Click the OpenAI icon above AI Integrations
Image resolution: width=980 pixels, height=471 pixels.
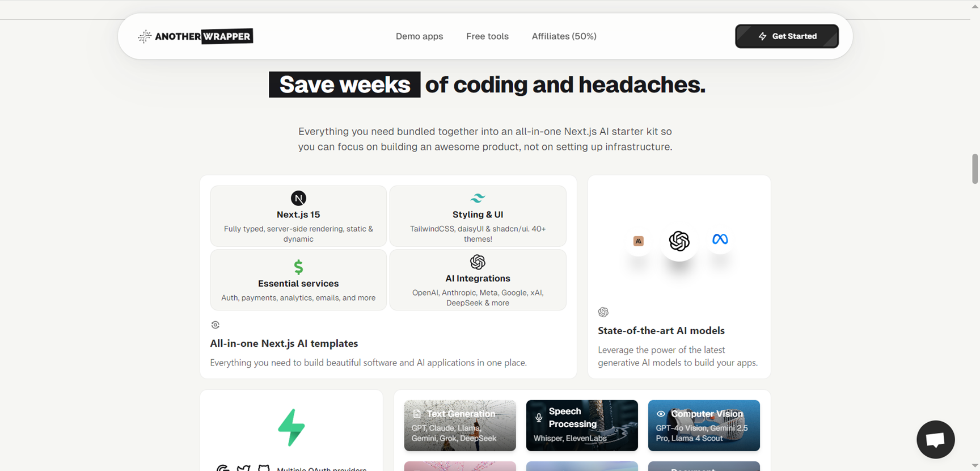478,262
